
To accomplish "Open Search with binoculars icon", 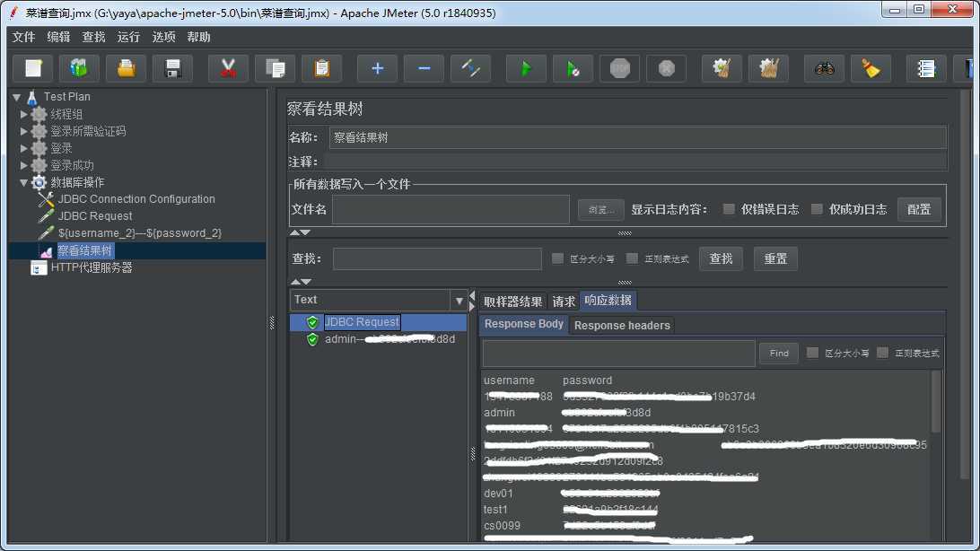I will click(x=825, y=68).
